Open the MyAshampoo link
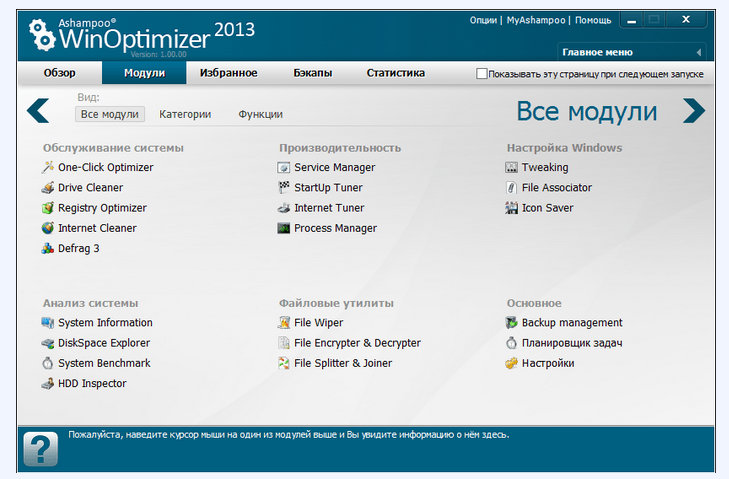Viewport: 729px width, 479px height. click(536, 20)
